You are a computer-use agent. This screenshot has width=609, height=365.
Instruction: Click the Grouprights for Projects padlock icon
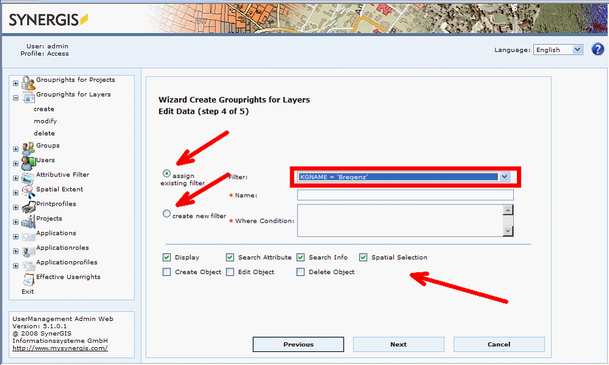(x=28, y=83)
